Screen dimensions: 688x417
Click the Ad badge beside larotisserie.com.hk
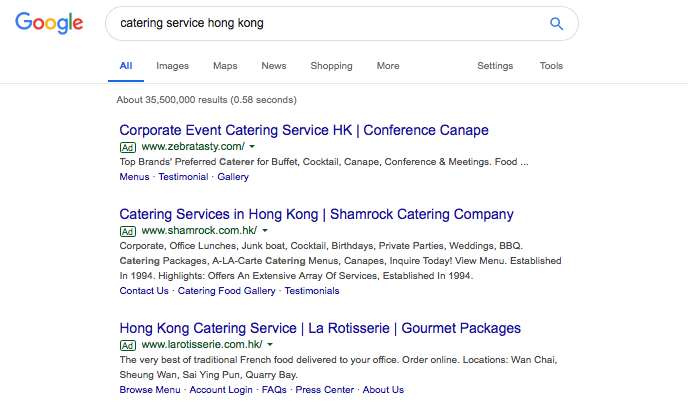click(128, 345)
